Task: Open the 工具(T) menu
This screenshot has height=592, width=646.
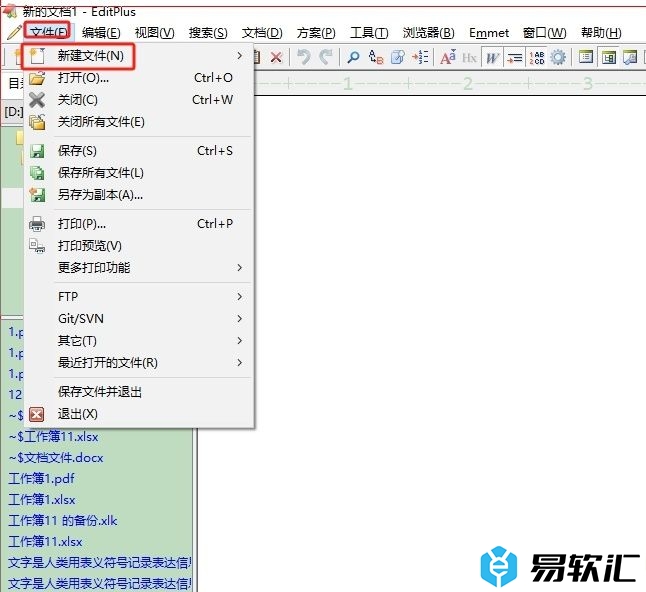Action: pos(369,33)
